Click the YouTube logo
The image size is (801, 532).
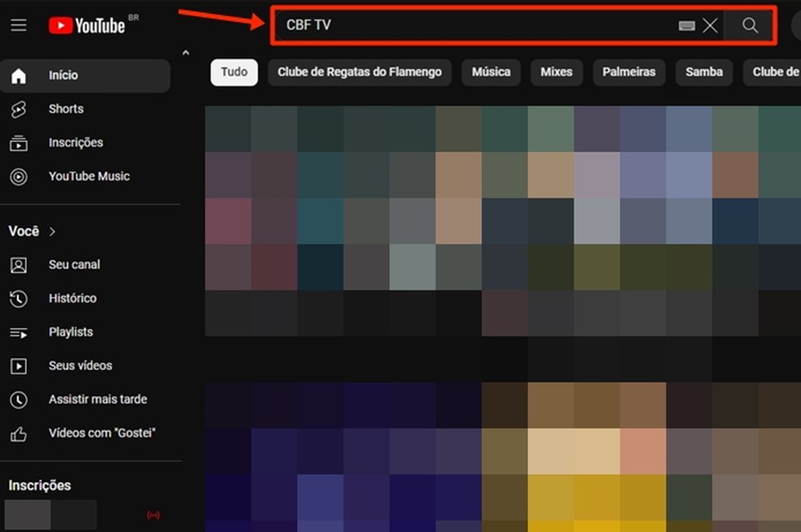click(x=87, y=25)
